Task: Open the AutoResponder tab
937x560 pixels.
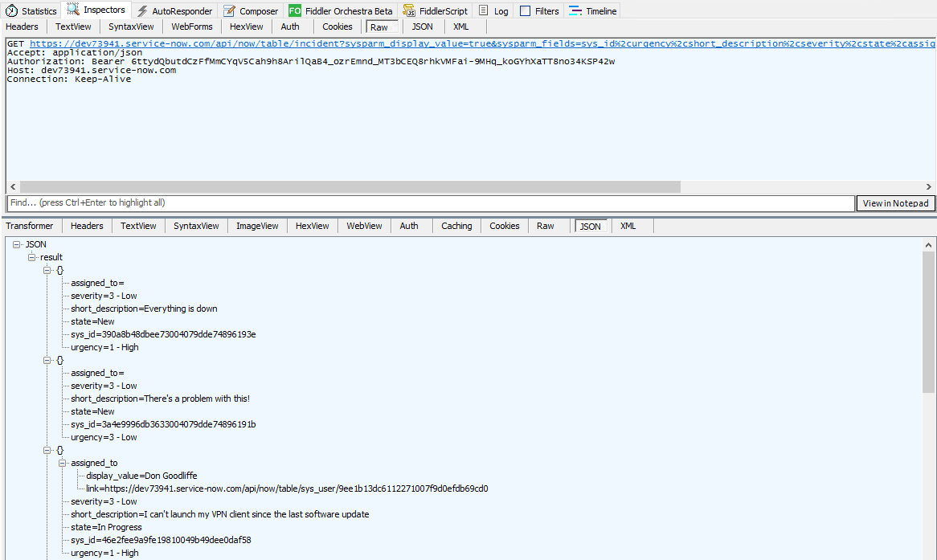Action: pyautogui.click(x=174, y=10)
